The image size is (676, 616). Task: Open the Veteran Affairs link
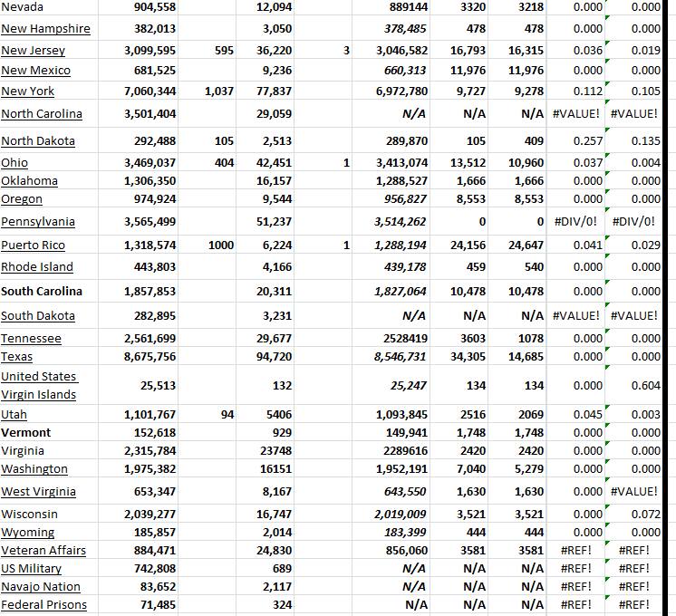click(43, 551)
